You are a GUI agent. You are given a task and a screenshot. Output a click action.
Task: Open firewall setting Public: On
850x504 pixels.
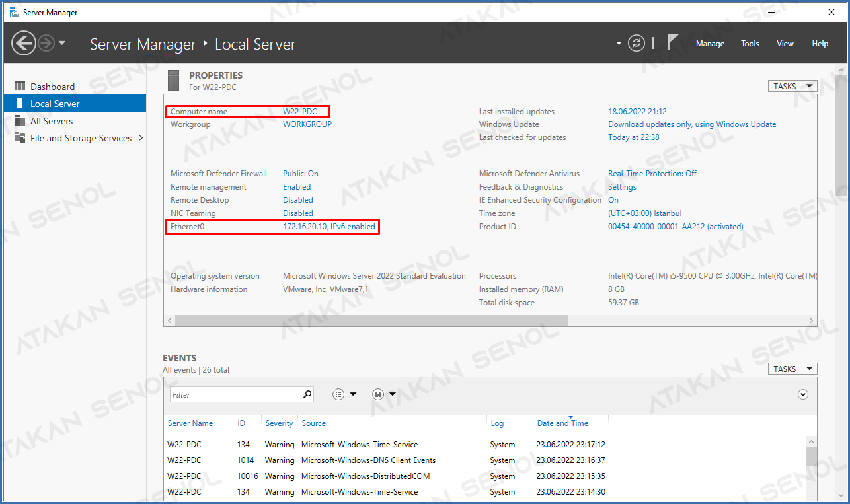301,174
